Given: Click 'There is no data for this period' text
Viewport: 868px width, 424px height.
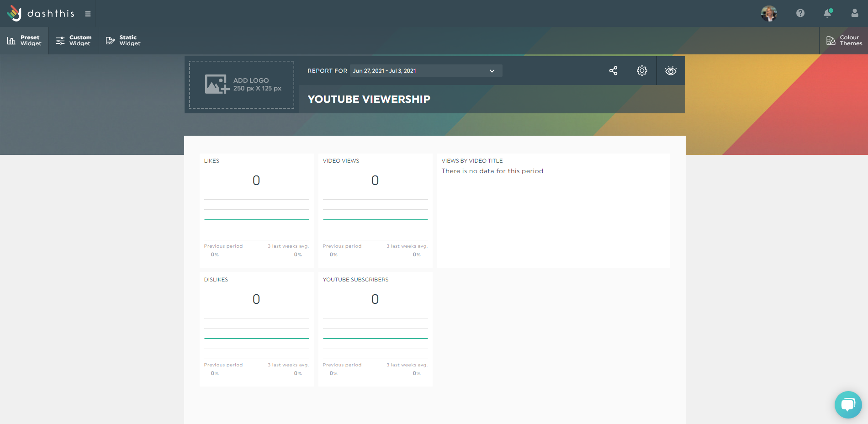Looking at the screenshot, I should pos(492,171).
